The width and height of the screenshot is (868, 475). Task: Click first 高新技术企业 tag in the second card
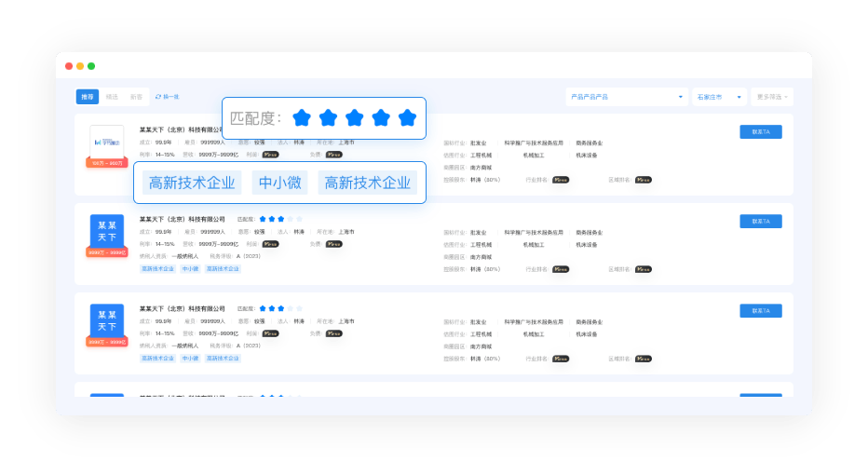(x=157, y=269)
